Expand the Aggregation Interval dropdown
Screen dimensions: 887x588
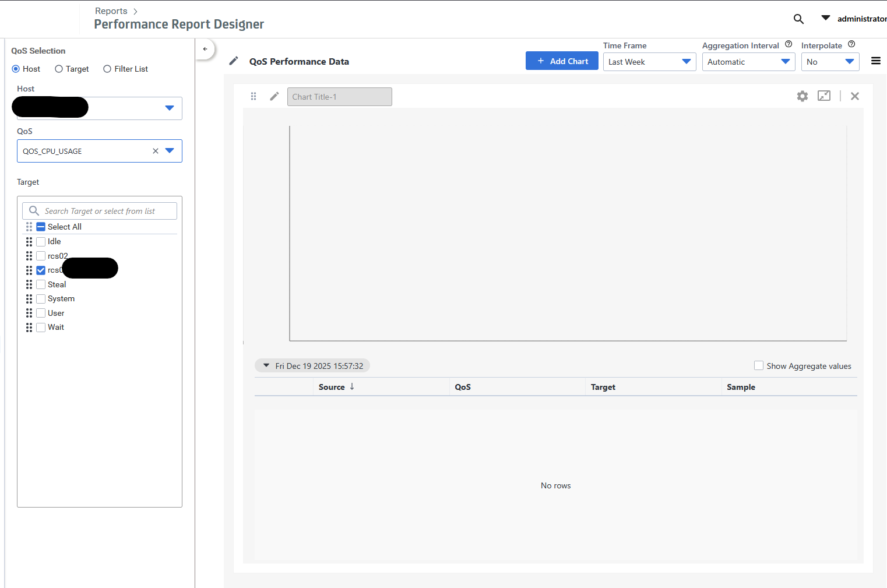748,62
